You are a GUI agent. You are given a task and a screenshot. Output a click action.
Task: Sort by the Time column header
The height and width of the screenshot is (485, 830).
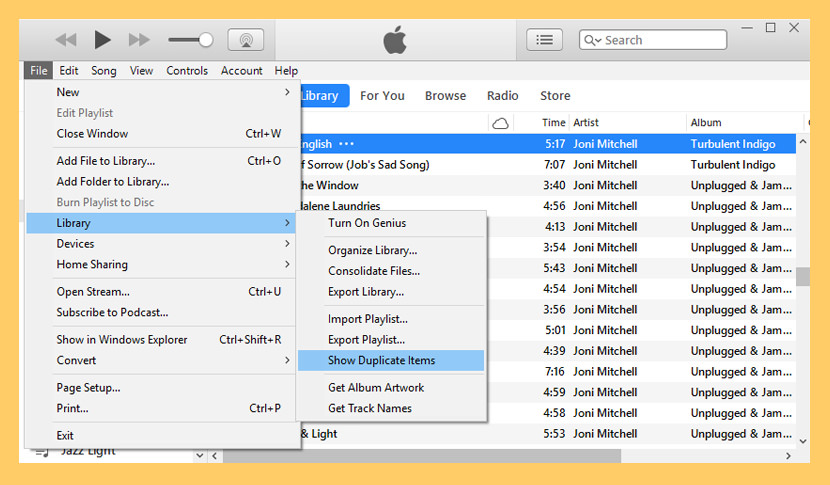[553, 123]
